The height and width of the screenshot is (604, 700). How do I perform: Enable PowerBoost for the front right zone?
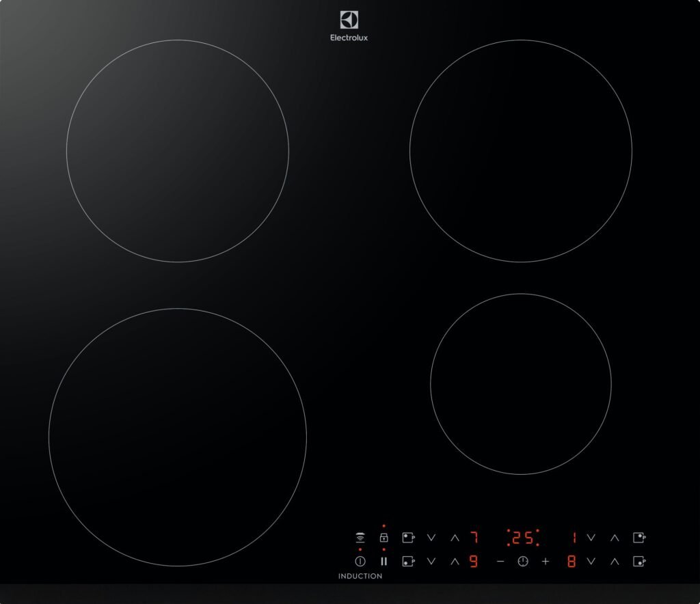point(639,561)
